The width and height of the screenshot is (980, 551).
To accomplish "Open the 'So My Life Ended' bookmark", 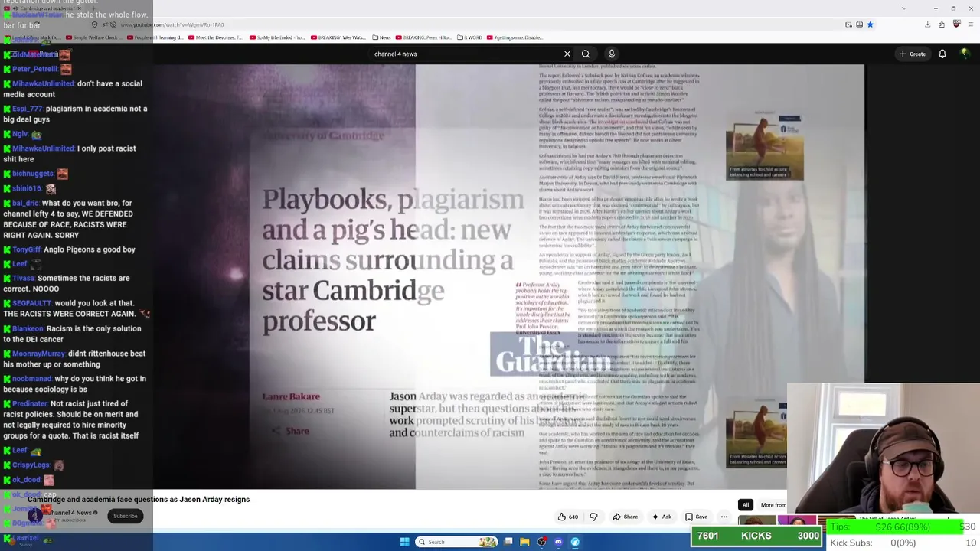I will (x=276, y=37).
